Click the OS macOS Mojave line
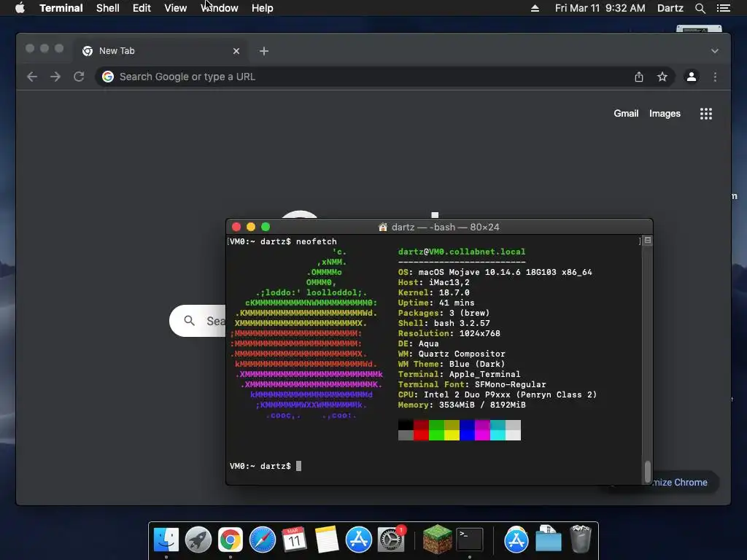Screen dimensions: 747x560 point(495,272)
